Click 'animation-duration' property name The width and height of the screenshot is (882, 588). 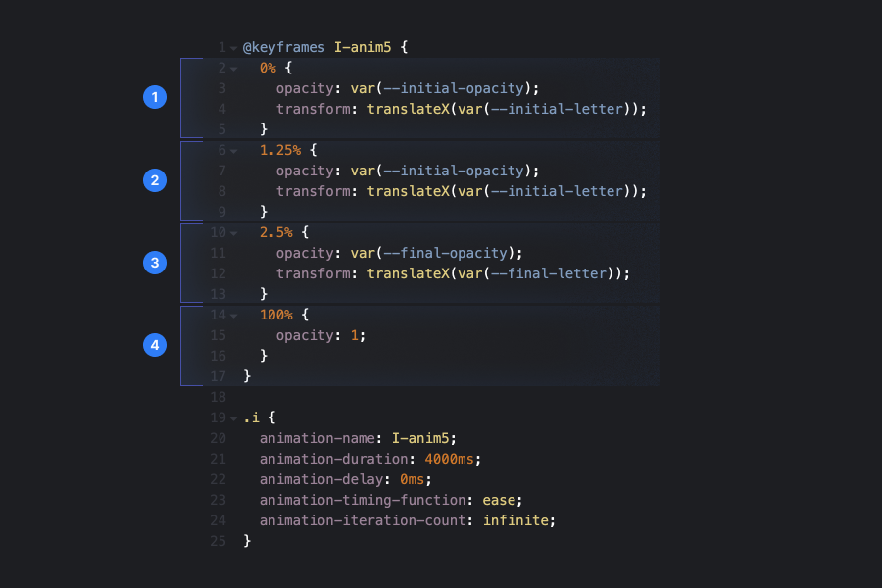pyautogui.click(x=333, y=459)
